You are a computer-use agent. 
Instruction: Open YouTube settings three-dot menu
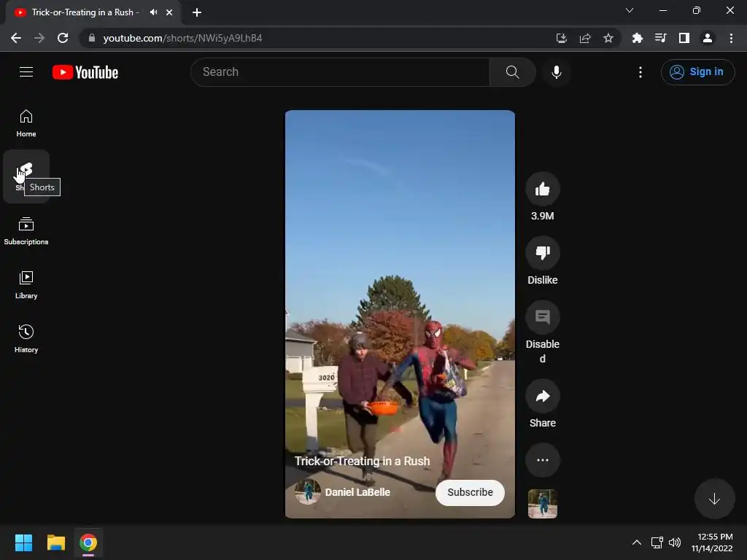pyautogui.click(x=640, y=72)
